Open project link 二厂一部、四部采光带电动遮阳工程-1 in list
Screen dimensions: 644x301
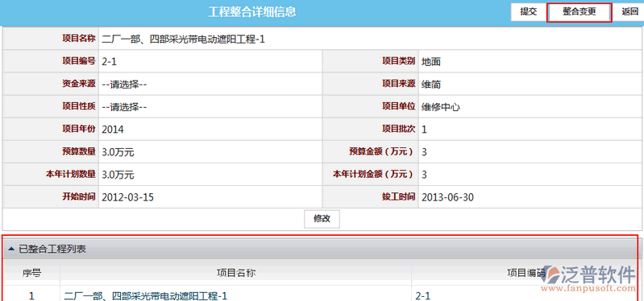[x=145, y=295]
